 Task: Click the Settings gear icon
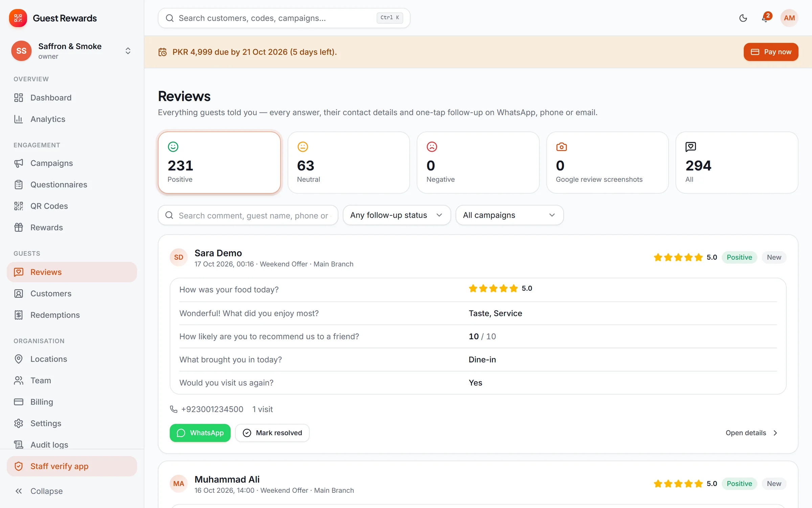pyautogui.click(x=19, y=423)
